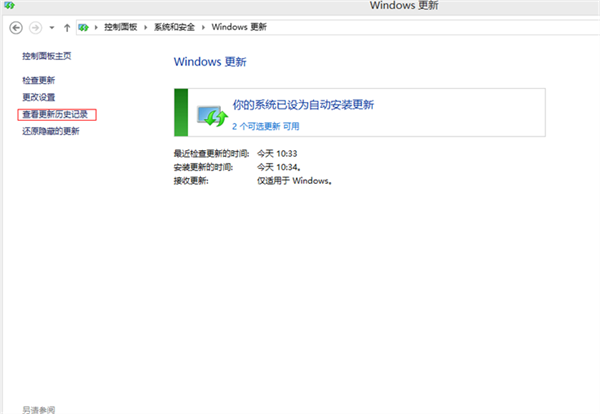Click the Windows Update icon in the address bar
The width and height of the screenshot is (600, 414).
click(83, 28)
